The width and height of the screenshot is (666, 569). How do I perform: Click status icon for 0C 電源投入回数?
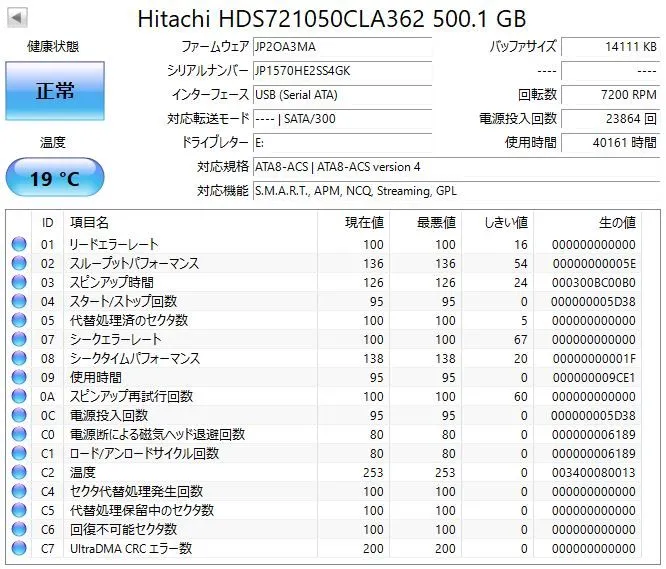point(19,415)
